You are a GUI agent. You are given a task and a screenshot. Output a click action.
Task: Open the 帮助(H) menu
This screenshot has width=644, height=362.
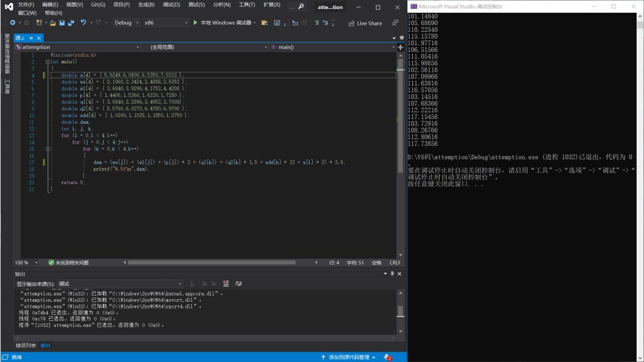[53, 13]
